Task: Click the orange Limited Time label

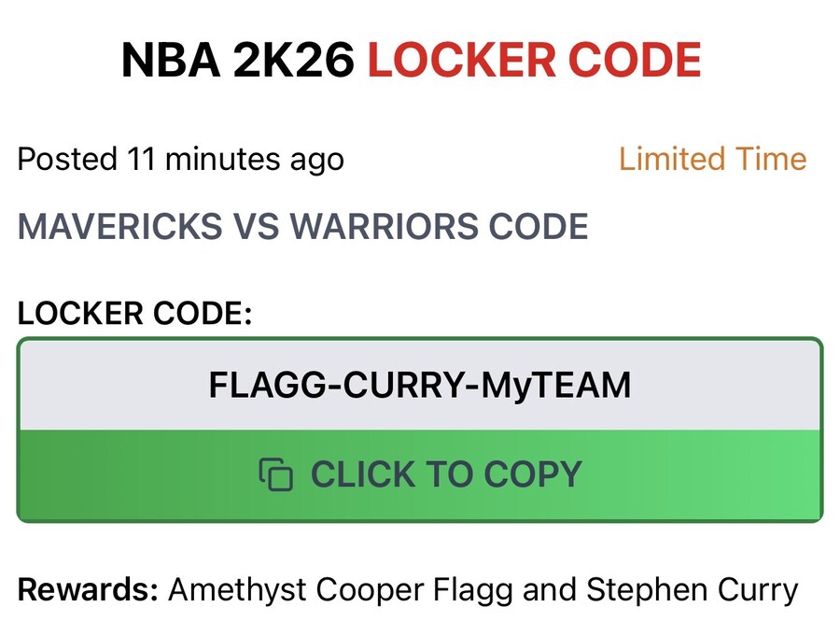Action: [712, 159]
